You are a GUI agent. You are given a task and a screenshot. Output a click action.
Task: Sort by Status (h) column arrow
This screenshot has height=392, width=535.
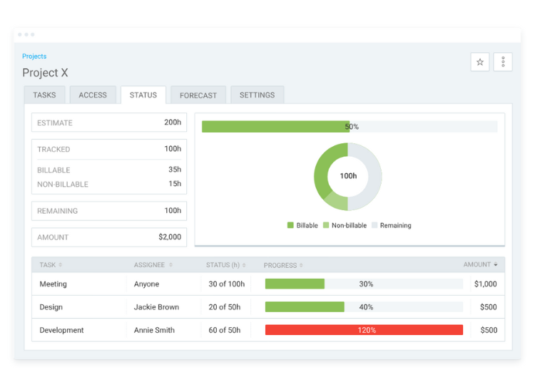(245, 265)
